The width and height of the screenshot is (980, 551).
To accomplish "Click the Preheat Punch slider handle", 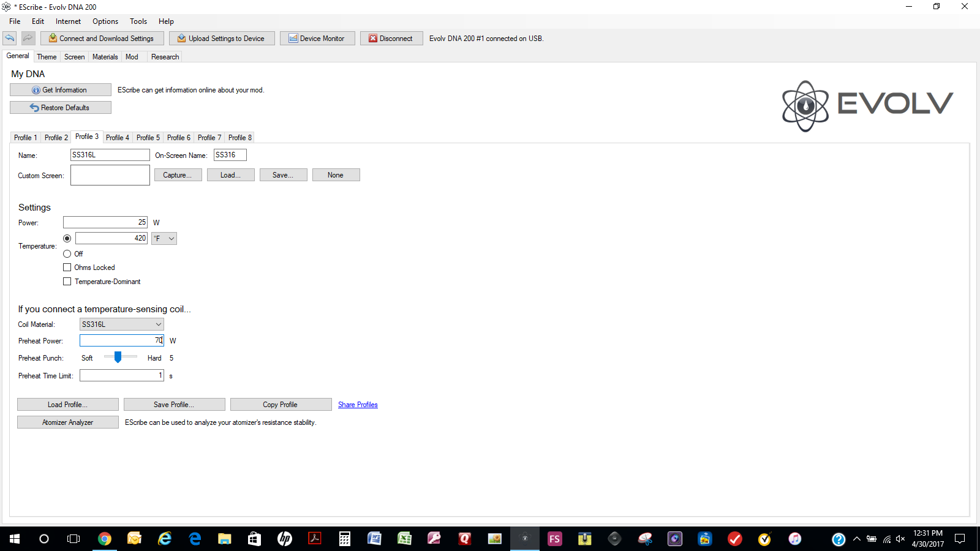I will (118, 357).
